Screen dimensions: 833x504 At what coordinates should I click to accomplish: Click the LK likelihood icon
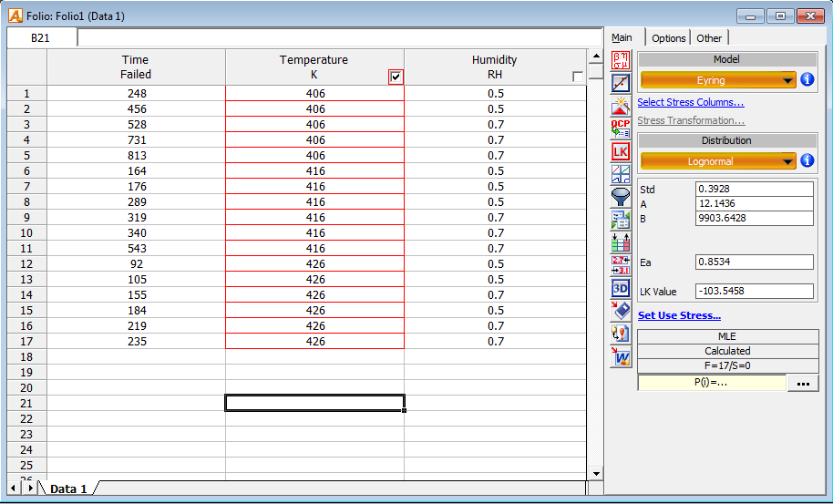point(621,151)
